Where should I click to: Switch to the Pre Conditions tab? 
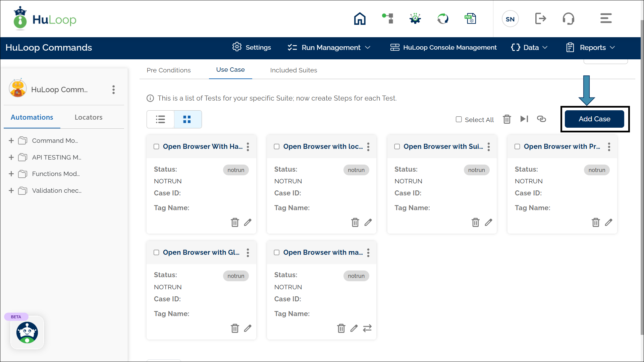point(168,70)
